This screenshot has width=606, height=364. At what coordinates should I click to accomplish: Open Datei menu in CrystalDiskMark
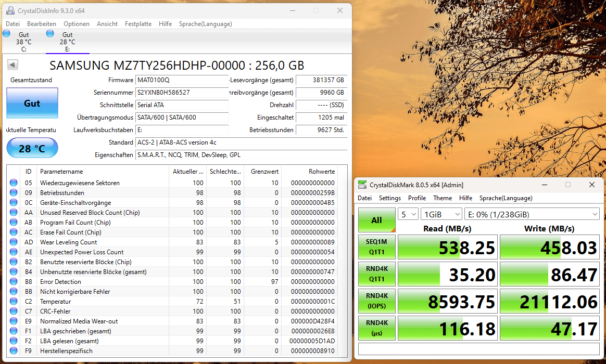tap(364, 198)
